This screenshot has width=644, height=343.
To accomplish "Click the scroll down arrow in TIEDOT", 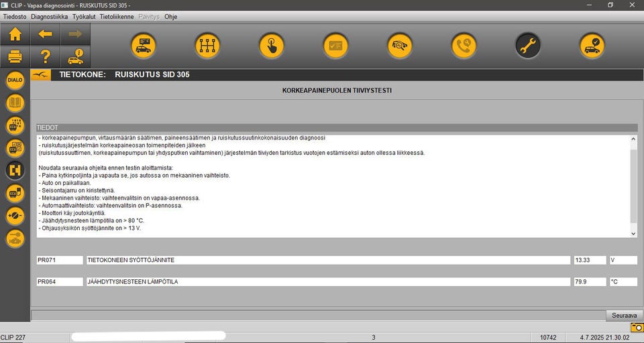I will pos(633,233).
